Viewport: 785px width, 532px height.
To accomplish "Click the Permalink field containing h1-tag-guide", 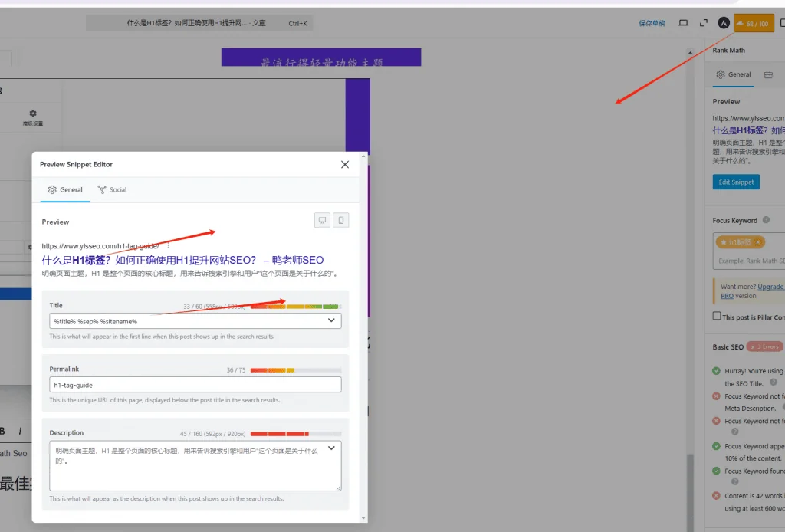I will pyautogui.click(x=195, y=385).
